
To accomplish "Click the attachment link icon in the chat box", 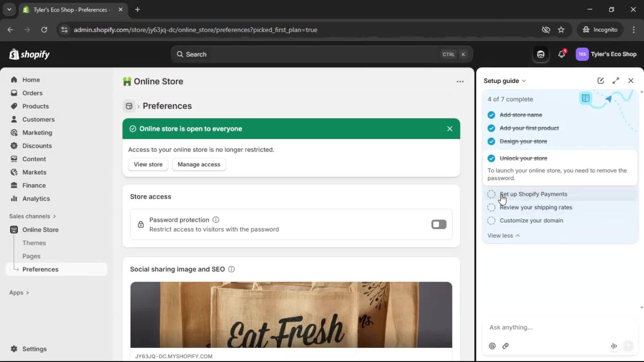I will 505,346.
